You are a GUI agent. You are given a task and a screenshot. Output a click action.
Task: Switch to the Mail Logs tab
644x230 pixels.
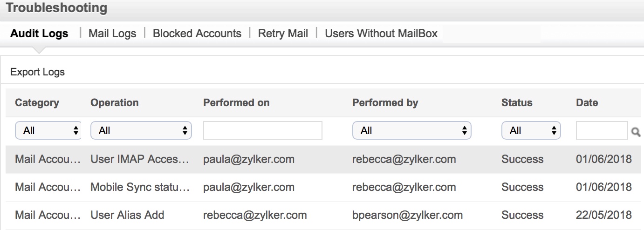click(x=112, y=34)
